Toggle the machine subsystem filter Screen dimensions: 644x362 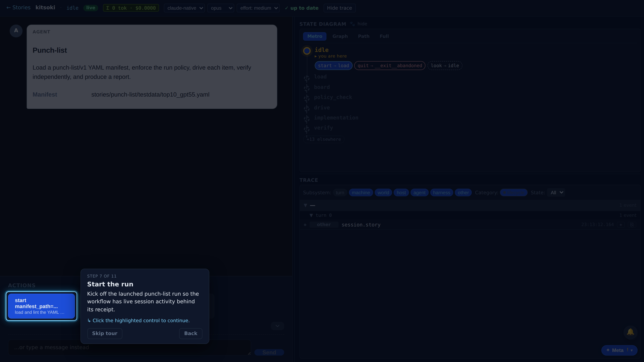click(361, 193)
